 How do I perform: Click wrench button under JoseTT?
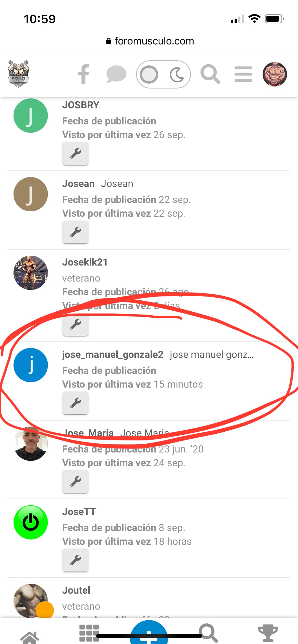[x=75, y=560]
